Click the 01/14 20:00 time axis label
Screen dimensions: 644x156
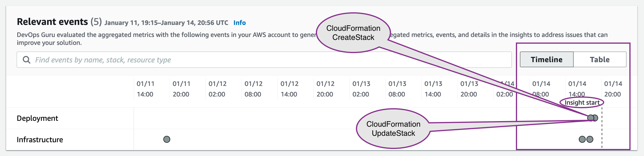pyautogui.click(x=613, y=89)
